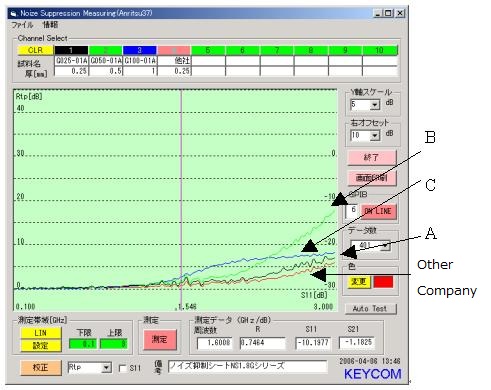Click the ON LINE GPIB button
The height and width of the screenshot is (390, 491).
pyautogui.click(x=379, y=211)
